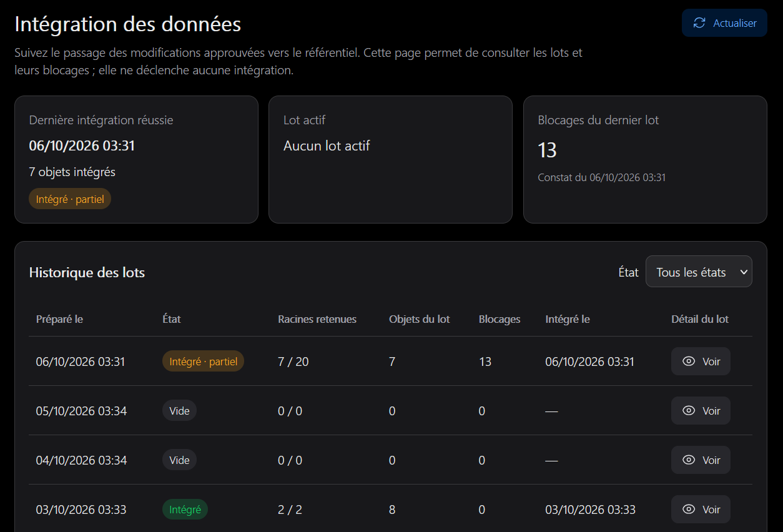Open the État filter dropdown

699,272
